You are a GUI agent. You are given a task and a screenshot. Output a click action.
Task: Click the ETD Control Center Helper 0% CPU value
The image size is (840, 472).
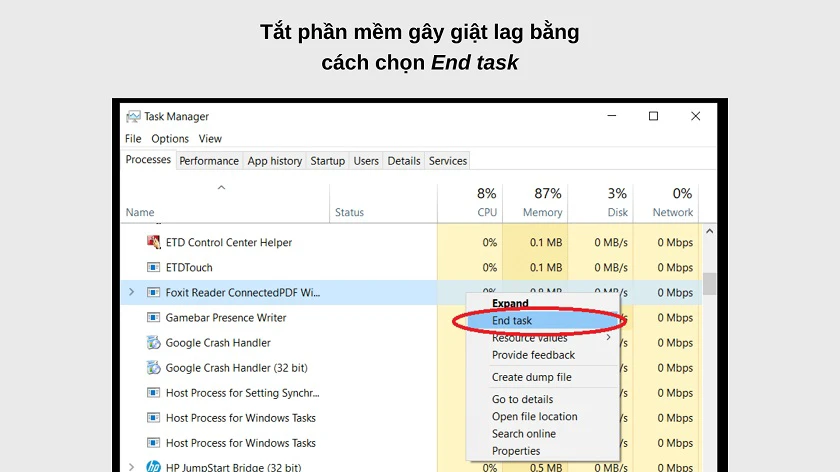tap(490, 242)
